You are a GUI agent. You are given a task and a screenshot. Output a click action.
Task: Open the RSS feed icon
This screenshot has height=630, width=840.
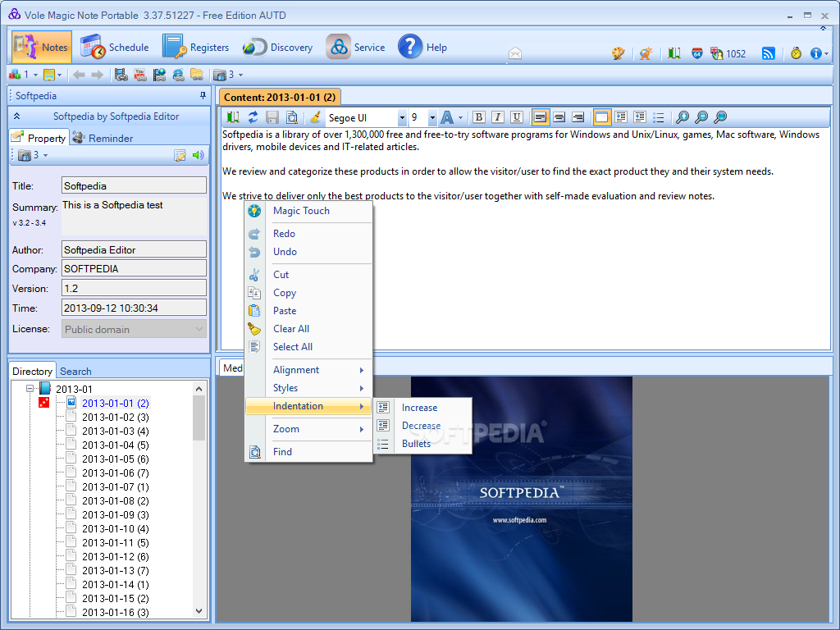click(x=768, y=53)
